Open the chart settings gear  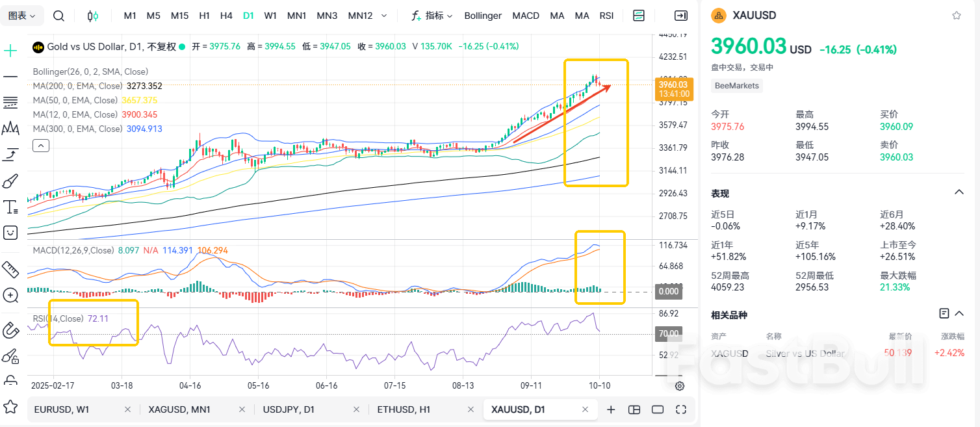[x=680, y=385]
